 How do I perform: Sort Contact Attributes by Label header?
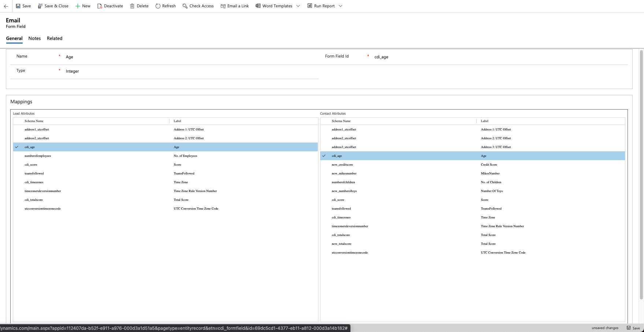(484, 121)
